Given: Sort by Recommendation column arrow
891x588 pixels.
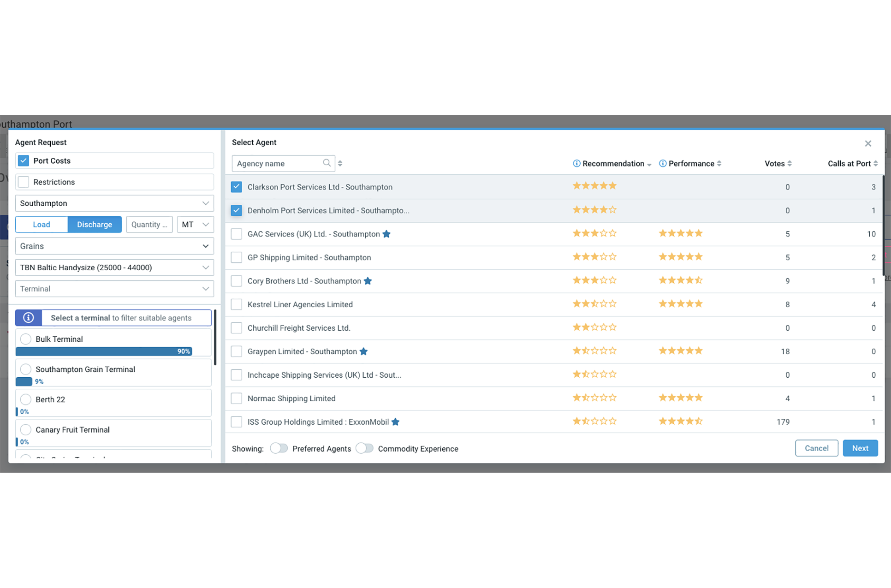Looking at the screenshot, I should pyautogui.click(x=649, y=165).
